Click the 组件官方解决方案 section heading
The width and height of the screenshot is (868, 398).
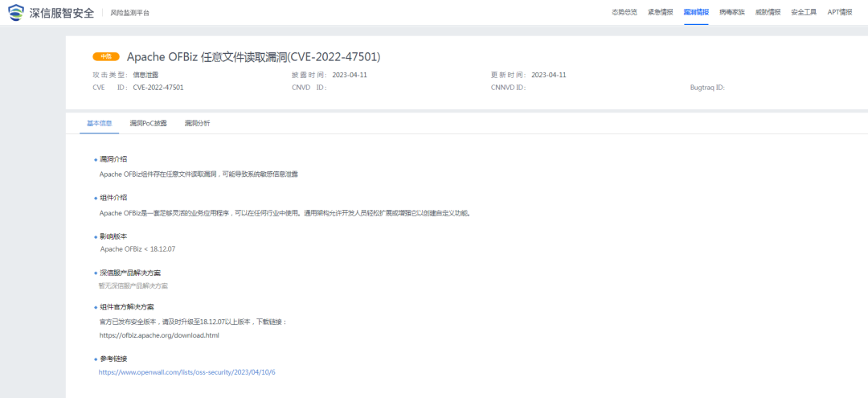click(127, 306)
